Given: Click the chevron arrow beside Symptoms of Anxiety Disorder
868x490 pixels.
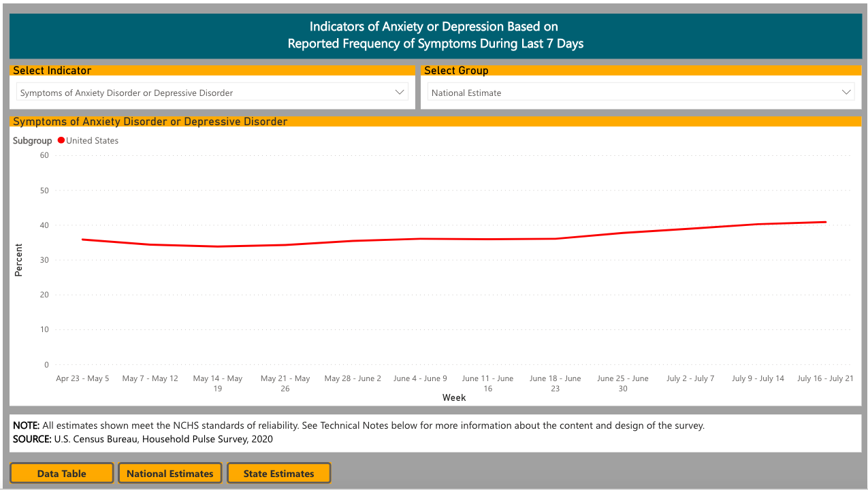Looking at the screenshot, I should point(400,93).
